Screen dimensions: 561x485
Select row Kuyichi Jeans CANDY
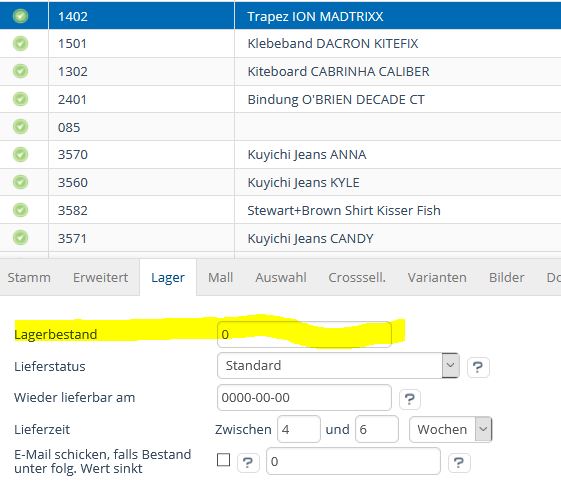click(280, 238)
